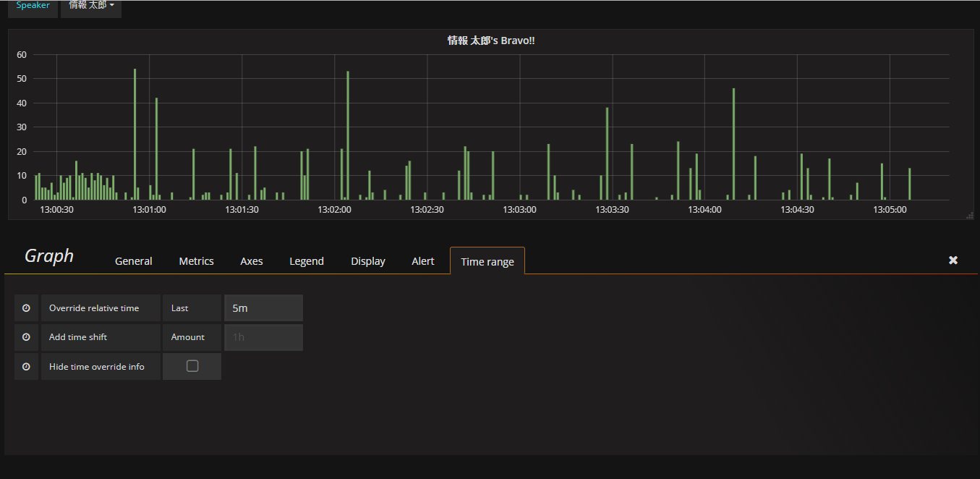The image size is (980, 479).
Task: Click the Last field containing 5m
Action: click(263, 308)
